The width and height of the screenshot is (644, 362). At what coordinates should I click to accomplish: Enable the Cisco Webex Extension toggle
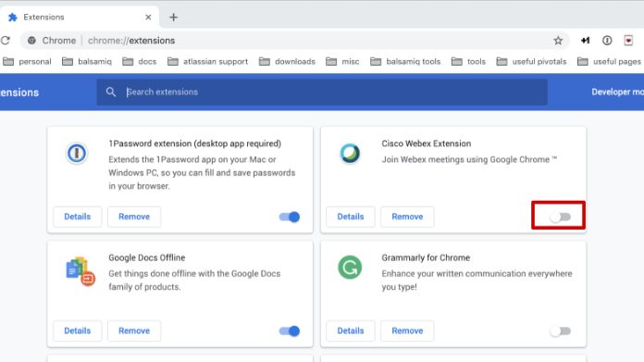tap(560, 217)
